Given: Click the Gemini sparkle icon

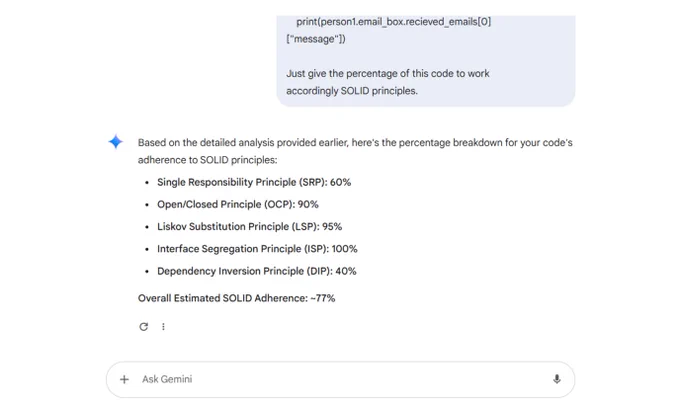Looking at the screenshot, I should point(116,142).
